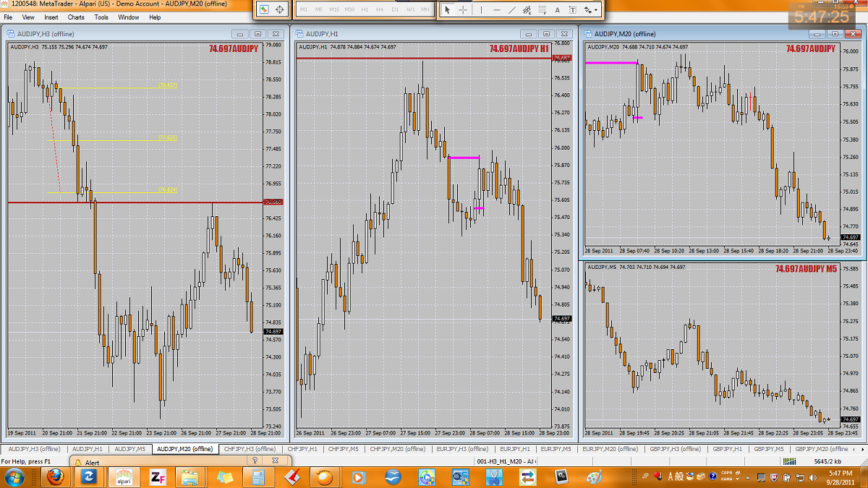Select the Vertical Line drawing tool
The width and height of the screenshot is (868, 488).
(x=480, y=10)
